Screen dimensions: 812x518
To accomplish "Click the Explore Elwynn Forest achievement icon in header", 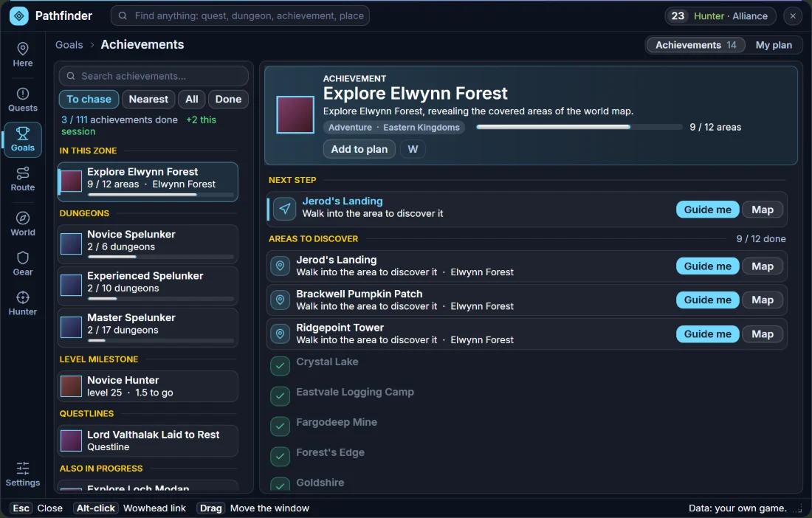I will pyautogui.click(x=295, y=115).
